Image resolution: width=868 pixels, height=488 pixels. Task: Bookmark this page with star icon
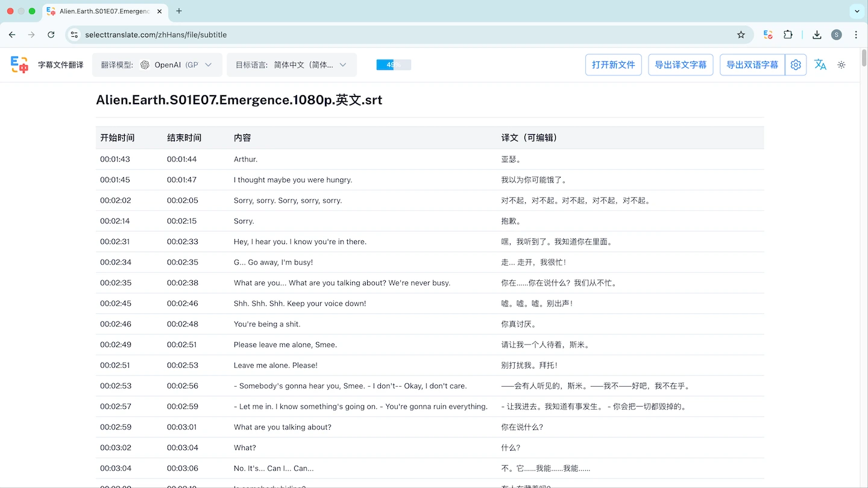point(741,35)
